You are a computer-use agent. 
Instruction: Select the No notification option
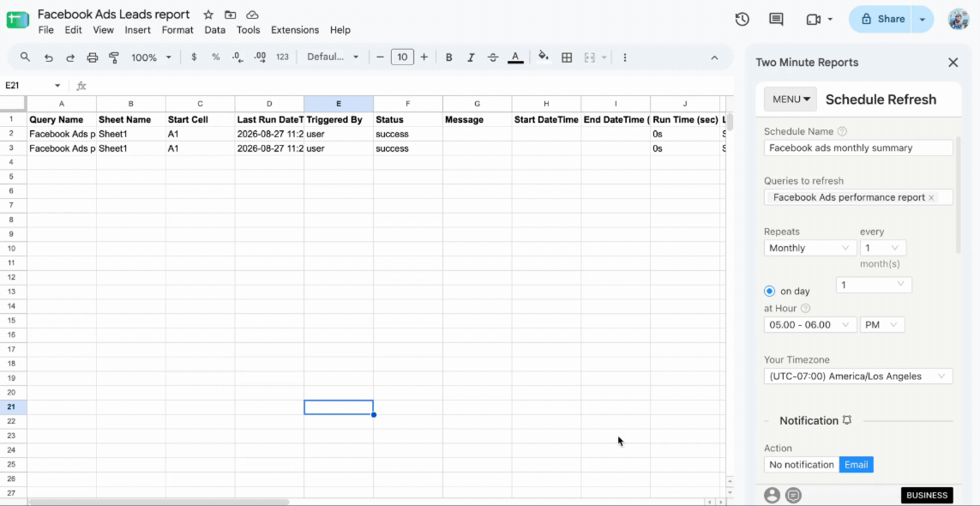coord(802,465)
